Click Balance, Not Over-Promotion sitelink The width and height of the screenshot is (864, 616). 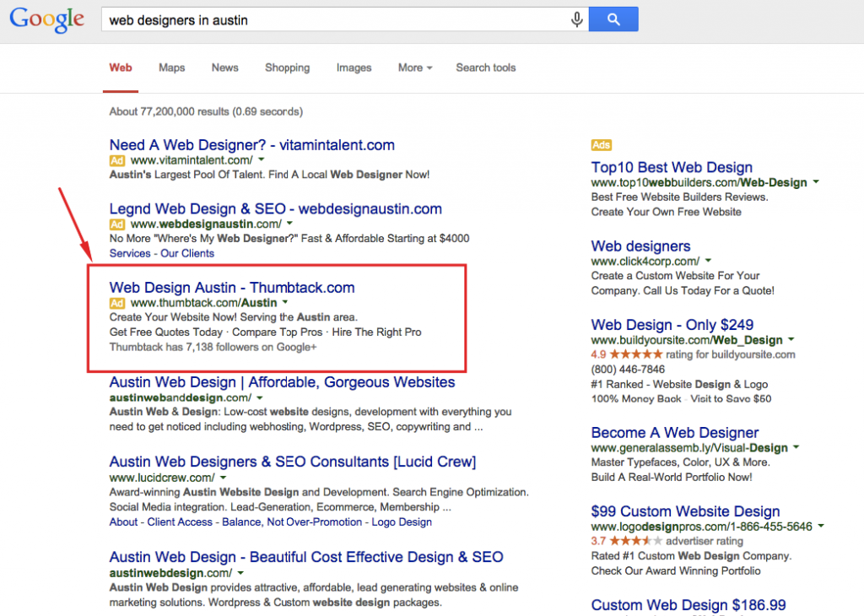click(x=292, y=521)
